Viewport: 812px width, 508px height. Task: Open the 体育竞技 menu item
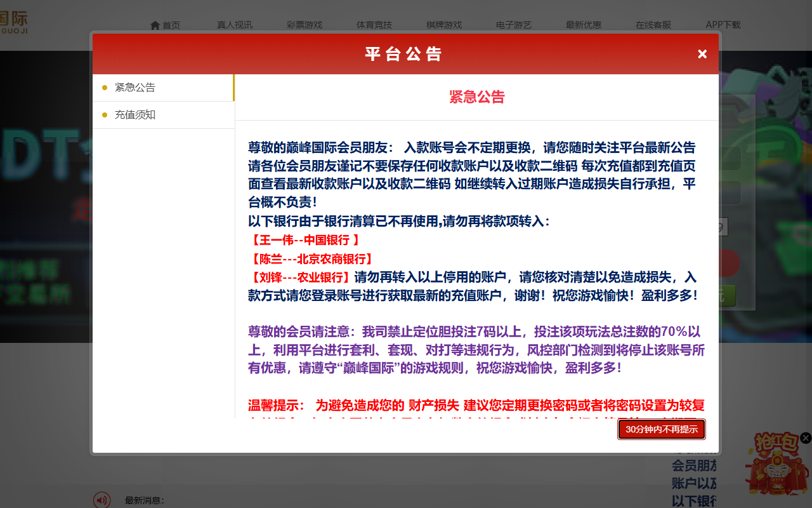click(x=374, y=25)
